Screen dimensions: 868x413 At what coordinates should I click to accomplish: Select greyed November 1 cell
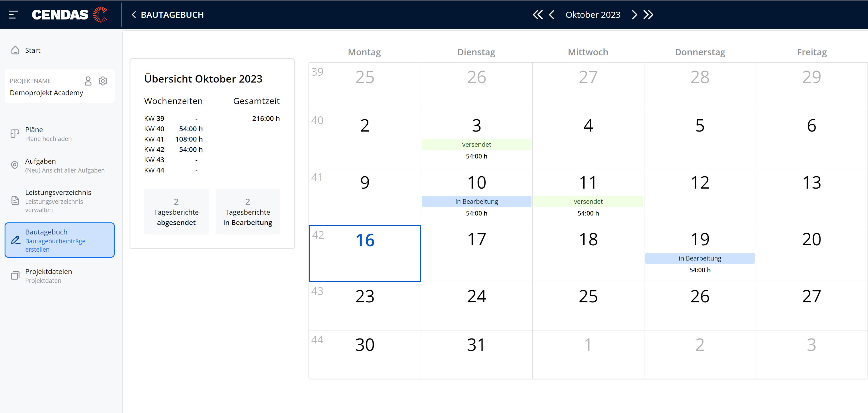[588, 354]
